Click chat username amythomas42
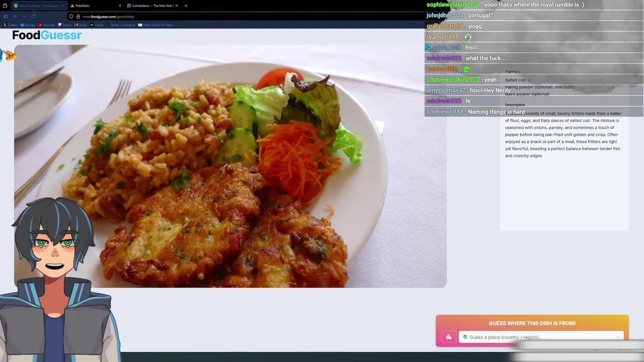The height and width of the screenshot is (362, 644). pyautogui.click(x=446, y=90)
